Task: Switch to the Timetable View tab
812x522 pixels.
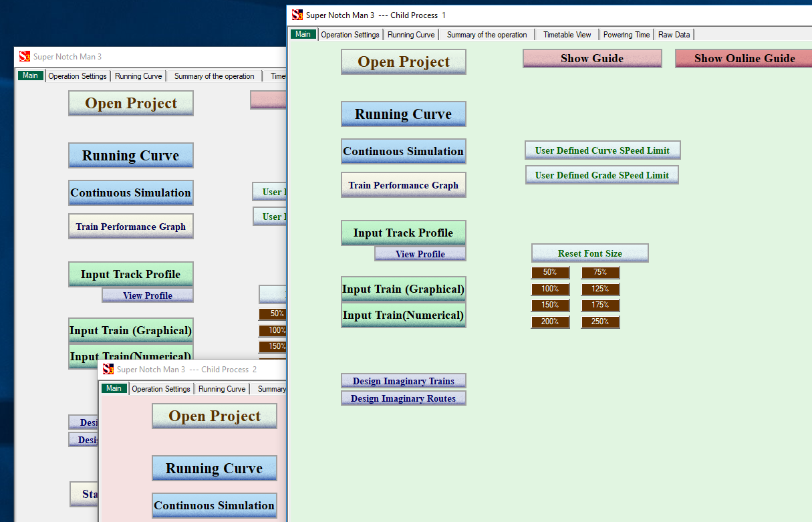Action: (x=567, y=35)
